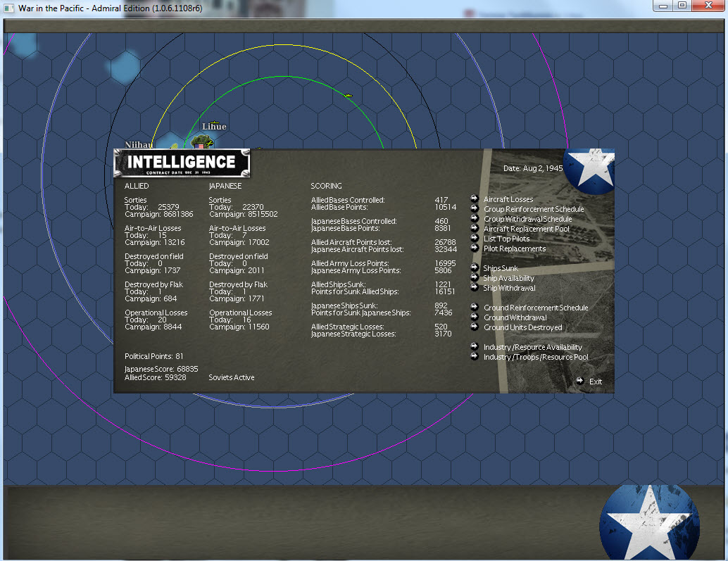Click the INTELLIGENCE title plaque
The width and height of the screenshot is (728, 561).
182,163
